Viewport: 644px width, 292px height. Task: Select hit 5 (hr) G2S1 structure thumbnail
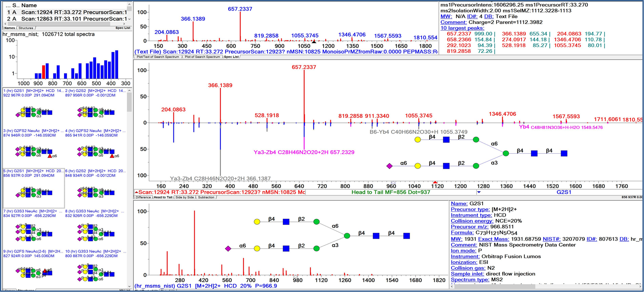pos(33,188)
